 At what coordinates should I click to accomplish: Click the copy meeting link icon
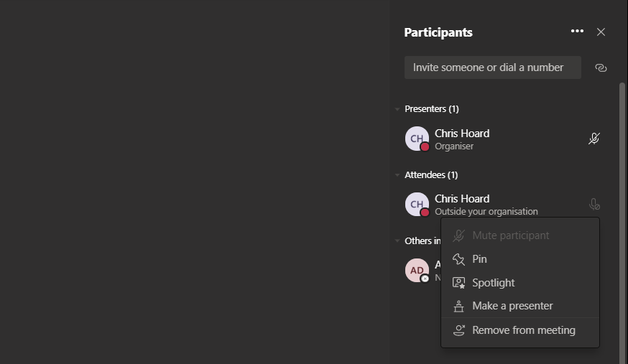[x=601, y=67]
